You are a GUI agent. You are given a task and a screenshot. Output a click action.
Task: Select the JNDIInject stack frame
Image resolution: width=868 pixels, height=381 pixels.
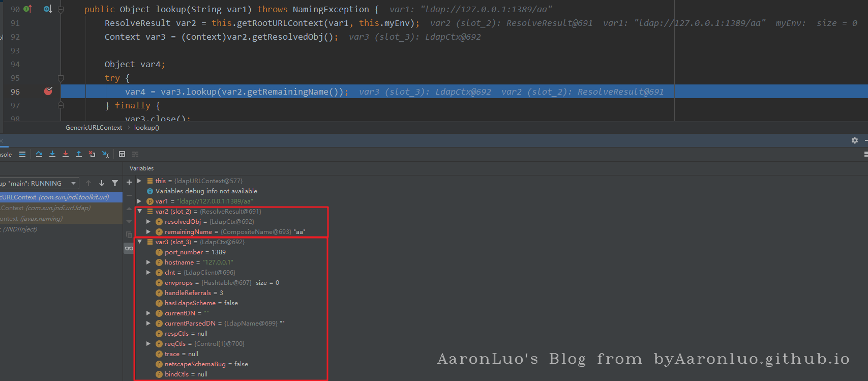20,229
